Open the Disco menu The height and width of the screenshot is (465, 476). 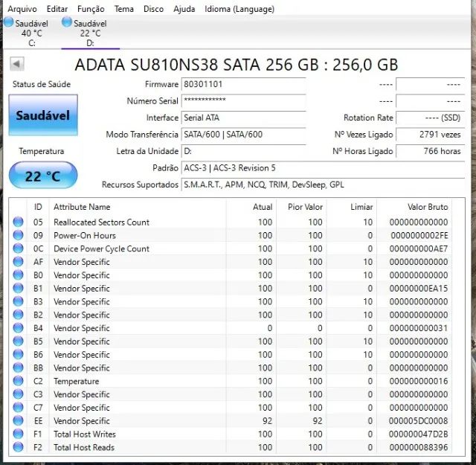[x=153, y=9]
